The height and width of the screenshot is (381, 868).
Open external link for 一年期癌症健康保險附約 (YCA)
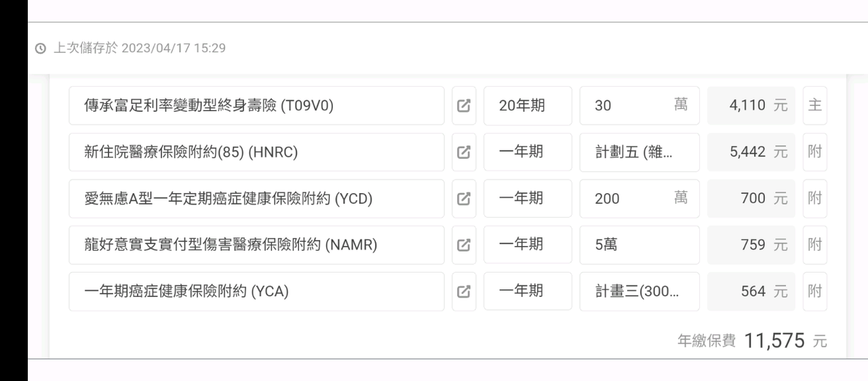click(464, 292)
